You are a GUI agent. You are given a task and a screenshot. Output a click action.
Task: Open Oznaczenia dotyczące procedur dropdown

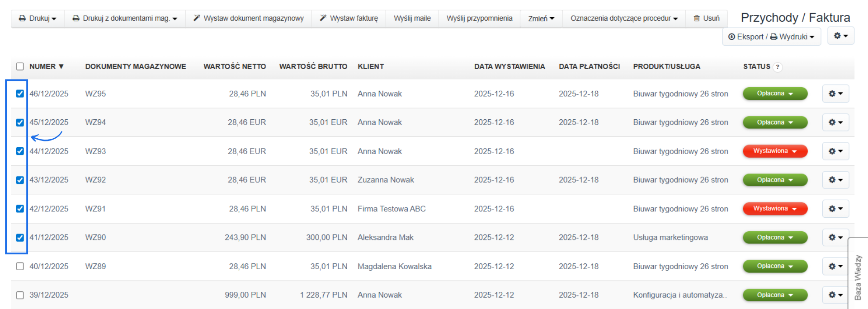point(624,19)
